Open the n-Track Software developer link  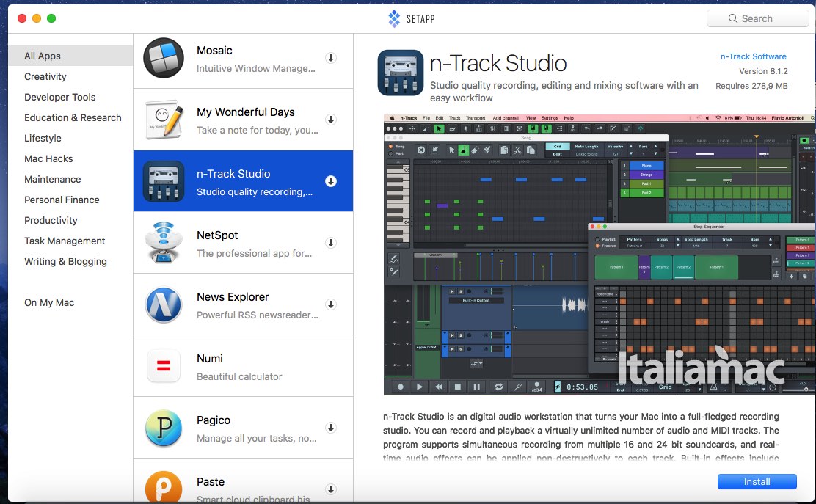pyautogui.click(x=753, y=56)
